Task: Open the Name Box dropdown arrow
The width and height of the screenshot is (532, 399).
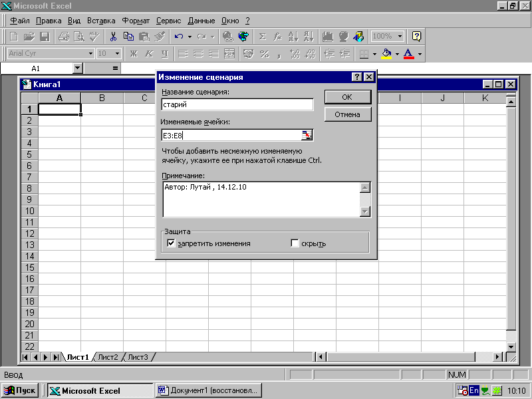Action: [x=78, y=68]
